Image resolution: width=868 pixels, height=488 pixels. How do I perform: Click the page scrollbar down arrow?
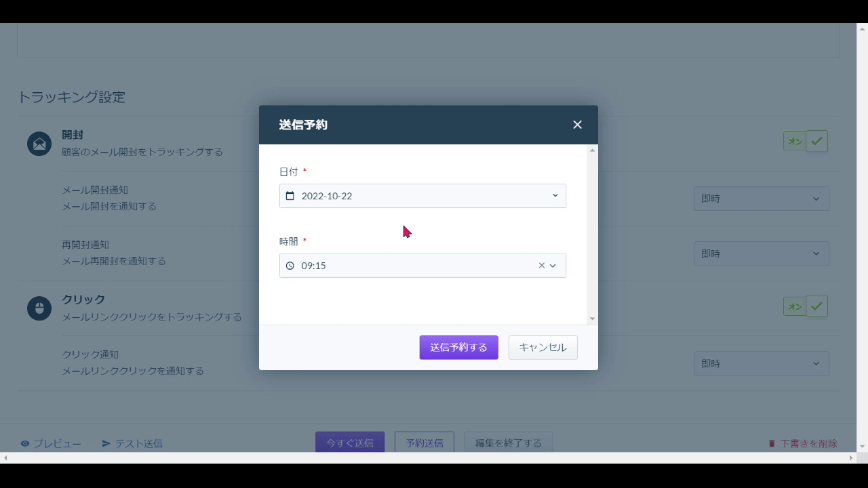click(863, 447)
